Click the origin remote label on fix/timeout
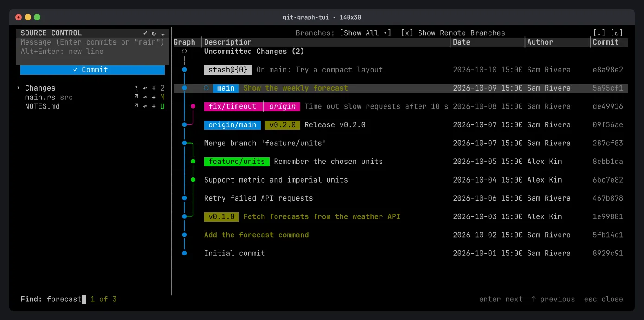 tap(283, 106)
